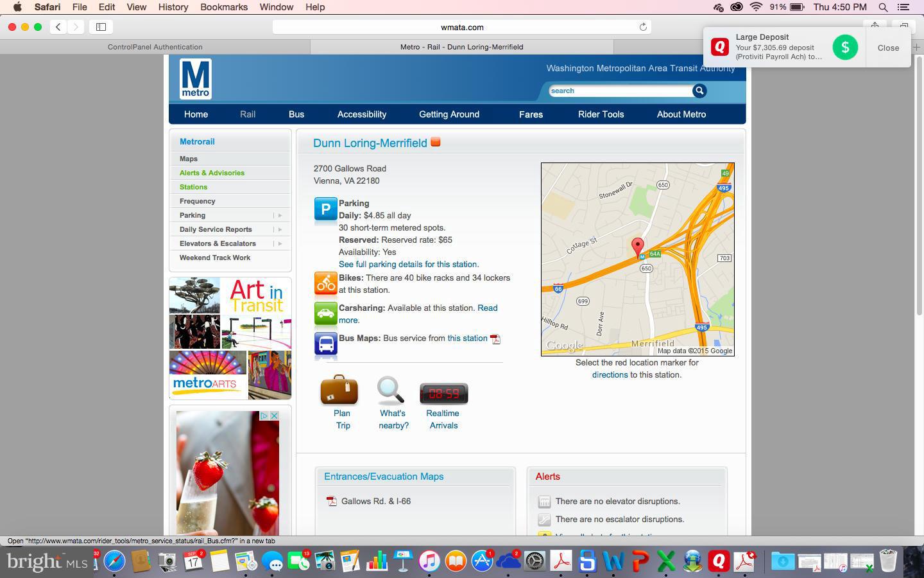Reload the page using refresh icon
The width and height of the screenshot is (924, 578).
coord(643,27)
